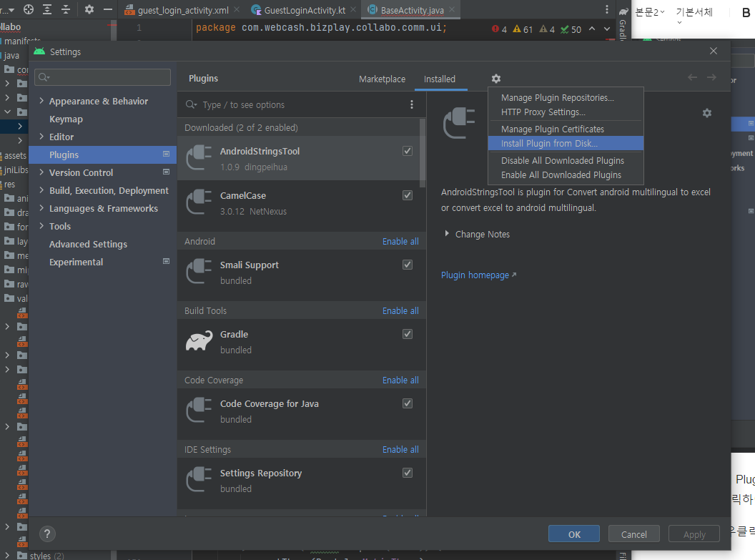This screenshot has width=755, height=560.
Task: Open editor tabs overflow three-dot menu
Action: (x=607, y=9)
